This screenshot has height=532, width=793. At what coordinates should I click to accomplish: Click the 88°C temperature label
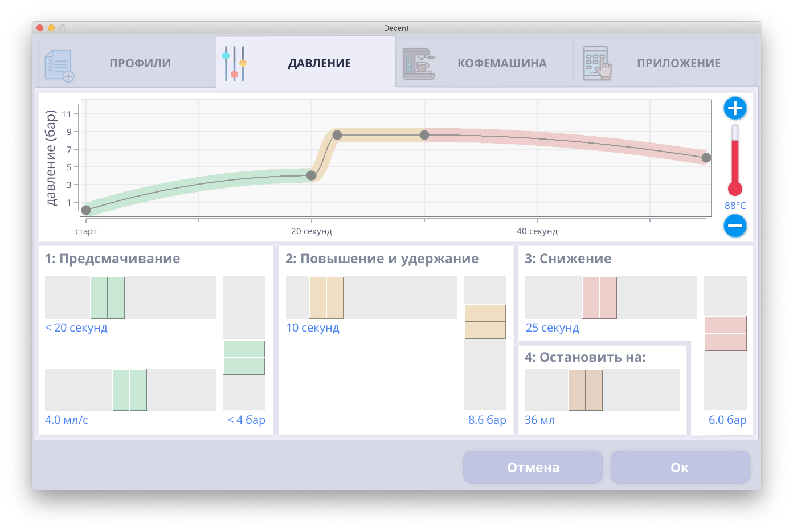point(735,206)
